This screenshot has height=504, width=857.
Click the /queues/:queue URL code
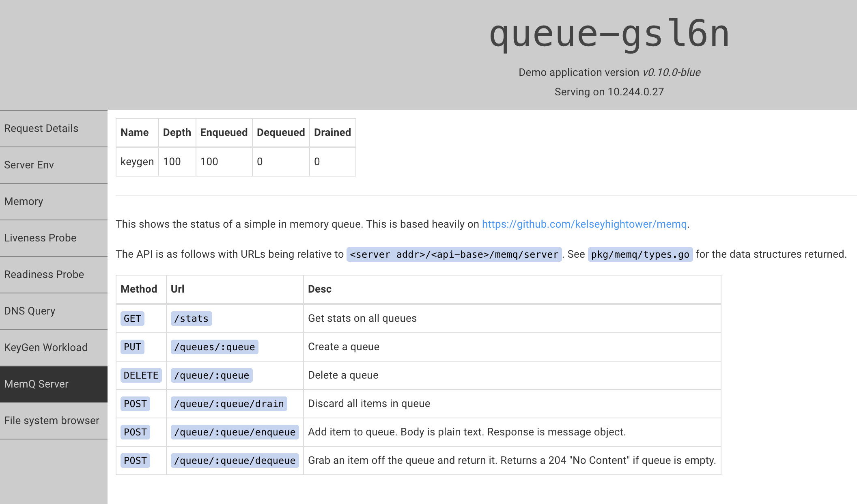pos(214,347)
